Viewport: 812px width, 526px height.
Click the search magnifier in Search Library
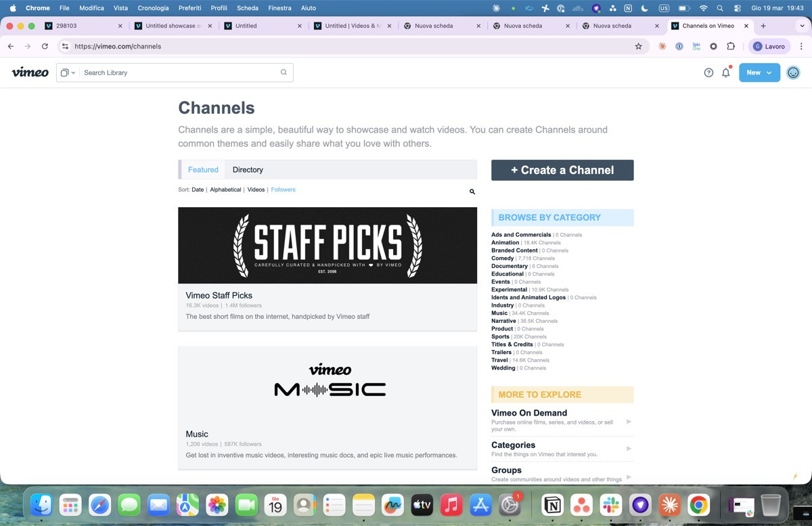(284, 72)
